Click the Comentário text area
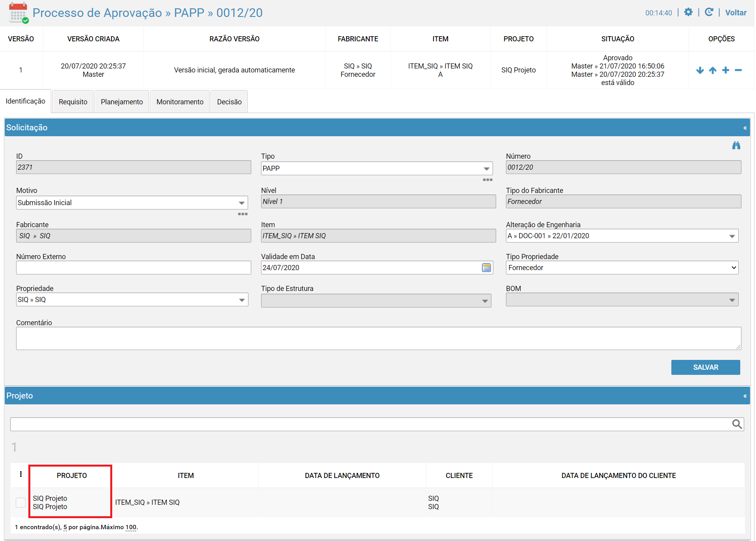This screenshot has width=756, height=541. tap(378, 338)
